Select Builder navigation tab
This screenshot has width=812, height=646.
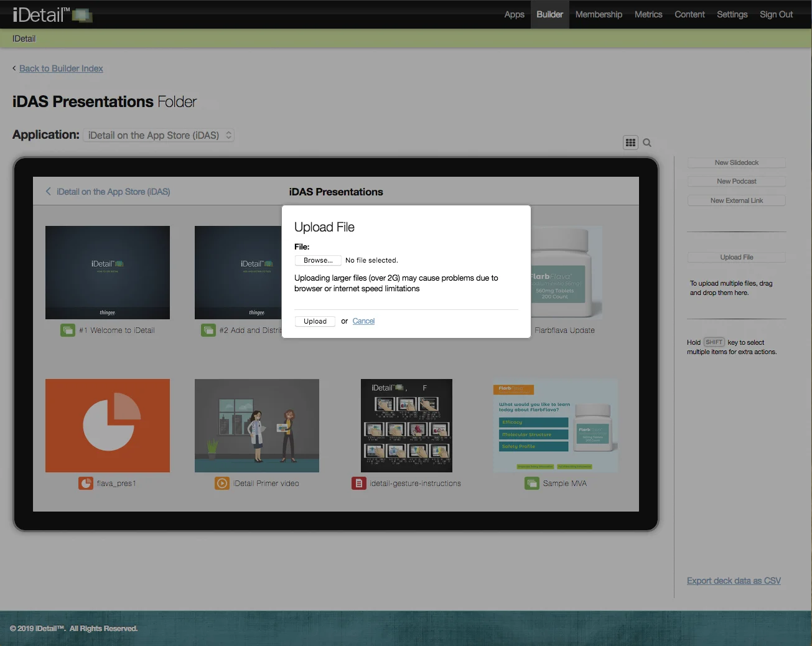[550, 14]
